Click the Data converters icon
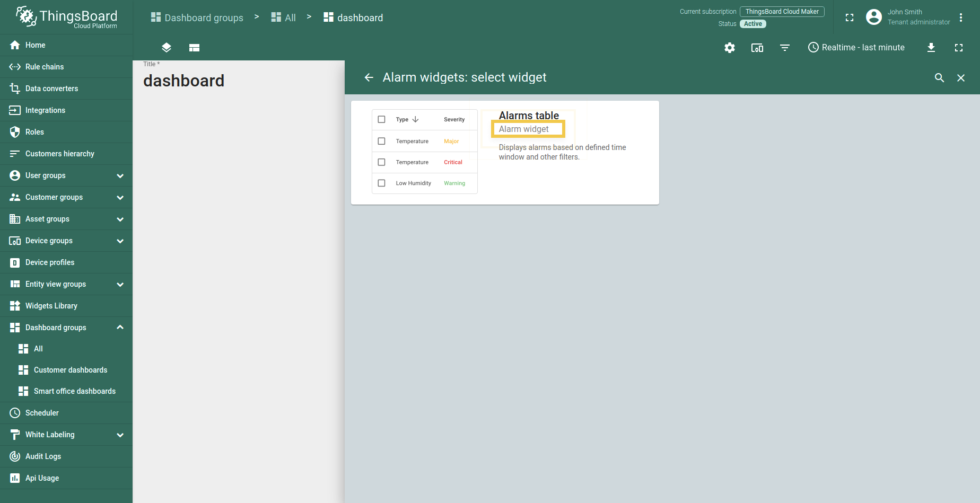This screenshot has height=503, width=980. tap(15, 89)
